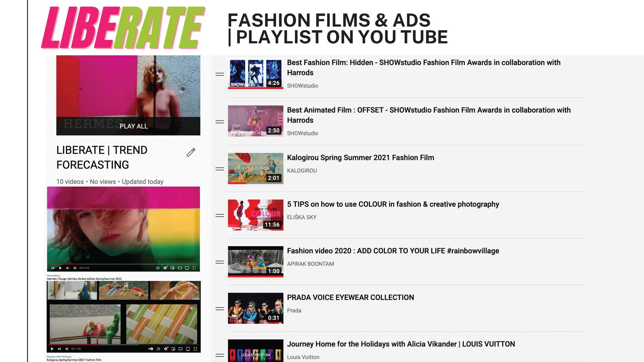Screen dimensions: 644x362
Task: Open settings gear in the Kalogirou player
Action: pos(166,349)
